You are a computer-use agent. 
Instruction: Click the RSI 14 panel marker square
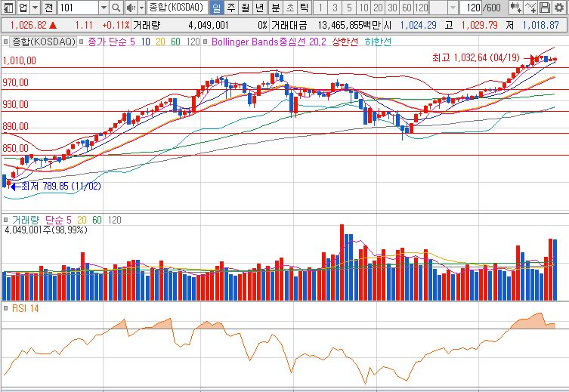click(x=5, y=308)
